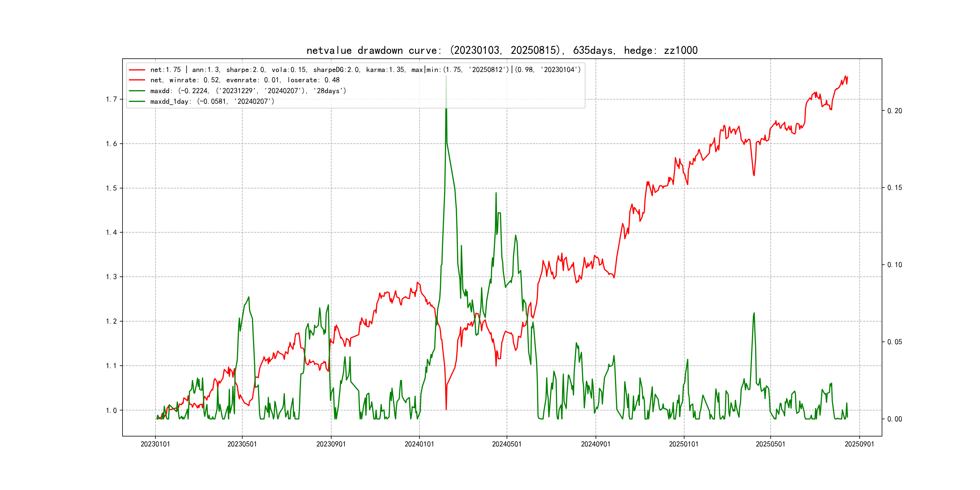This screenshot has height=490, width=980.
Task: Click the 0.05 right y-axis tick label
Action: [894, 342]
